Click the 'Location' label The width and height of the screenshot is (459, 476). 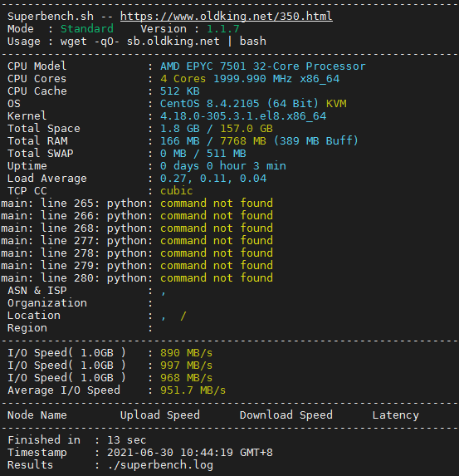(x=34, y=316)
